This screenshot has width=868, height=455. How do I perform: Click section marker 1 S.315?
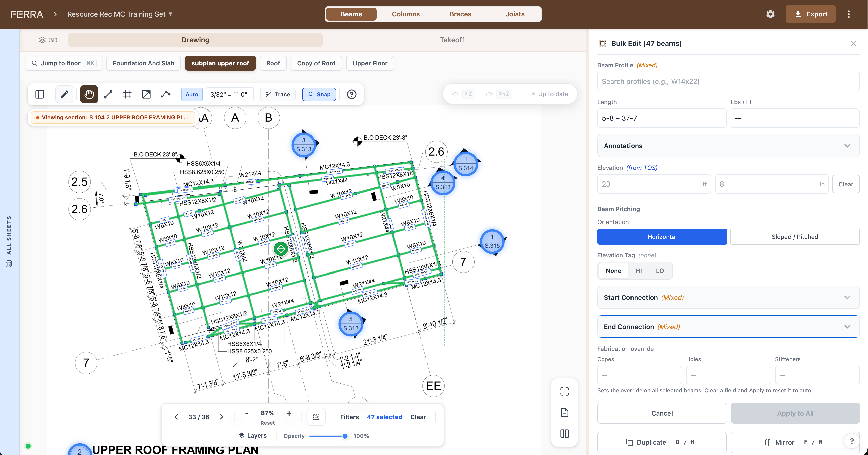[x=492, y=242]
